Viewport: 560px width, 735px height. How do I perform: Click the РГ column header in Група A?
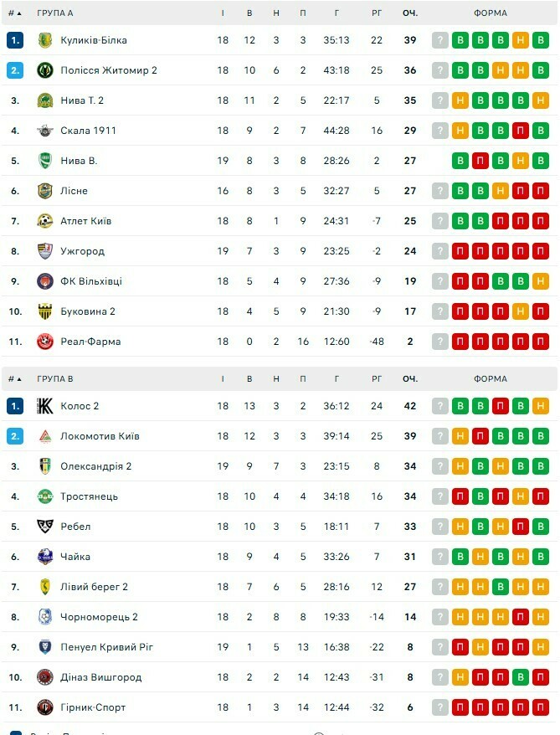pos(377,13)
